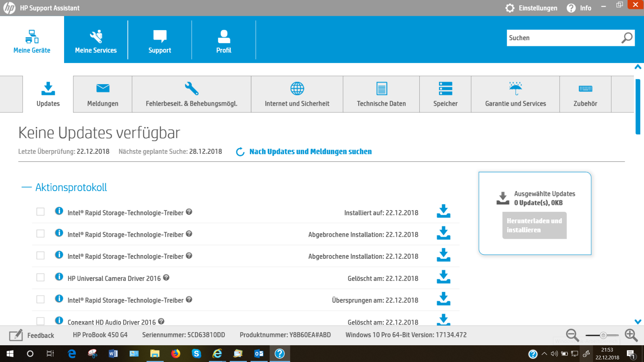
Task: Open Word from the taskbar
Action: point(113,353)
